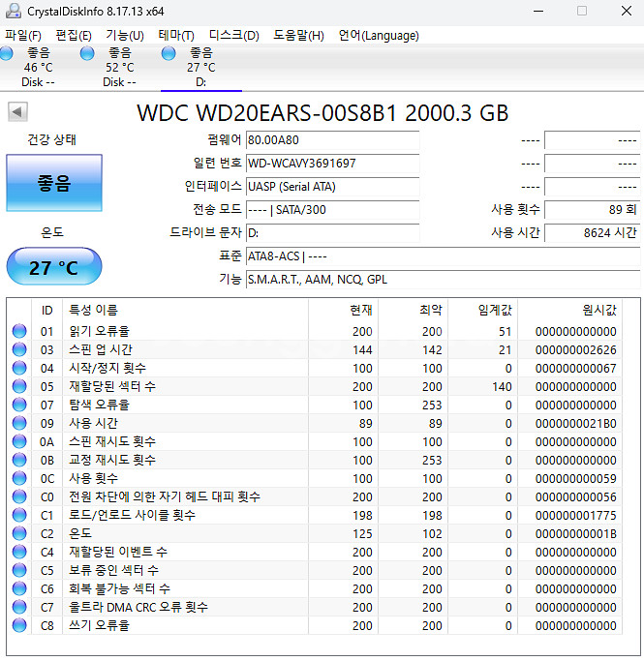This screenshot has height=661, width=644.
Task: Click status icon for 04 시작/정지 횟수
Action: (x=19, y=368)
